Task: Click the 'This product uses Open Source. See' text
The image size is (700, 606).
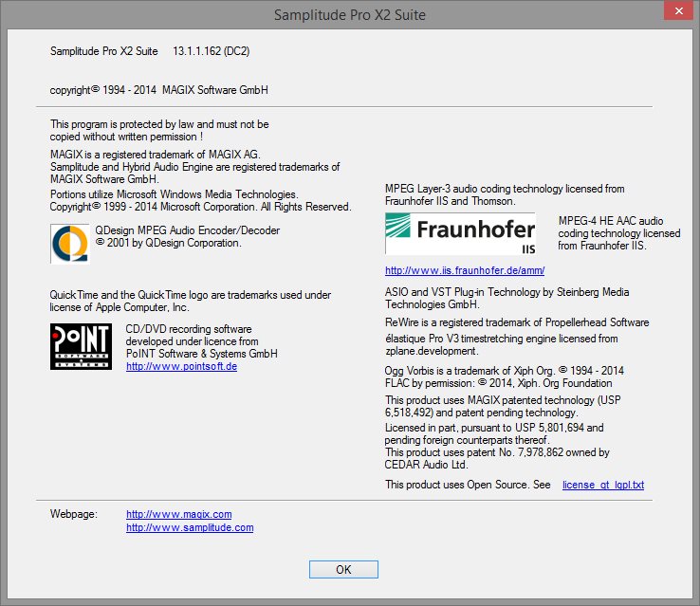Action: [x=468, y=485]
